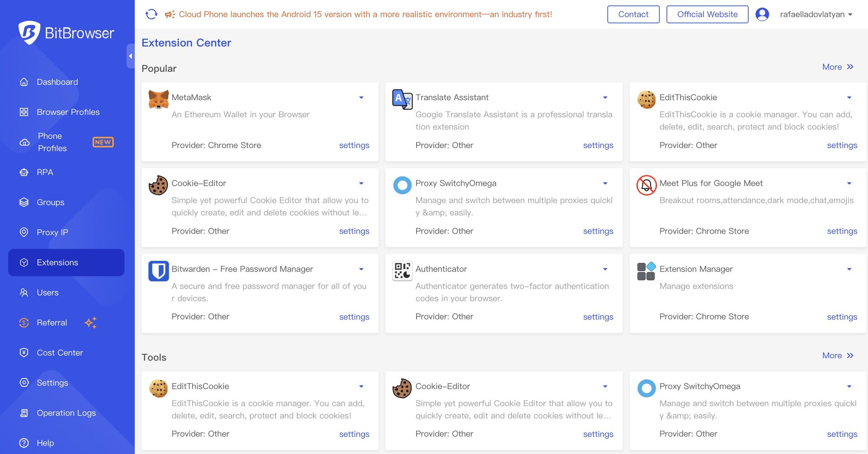Open the Users section
The width and height of the screenshot is (868, 454).
47,292
